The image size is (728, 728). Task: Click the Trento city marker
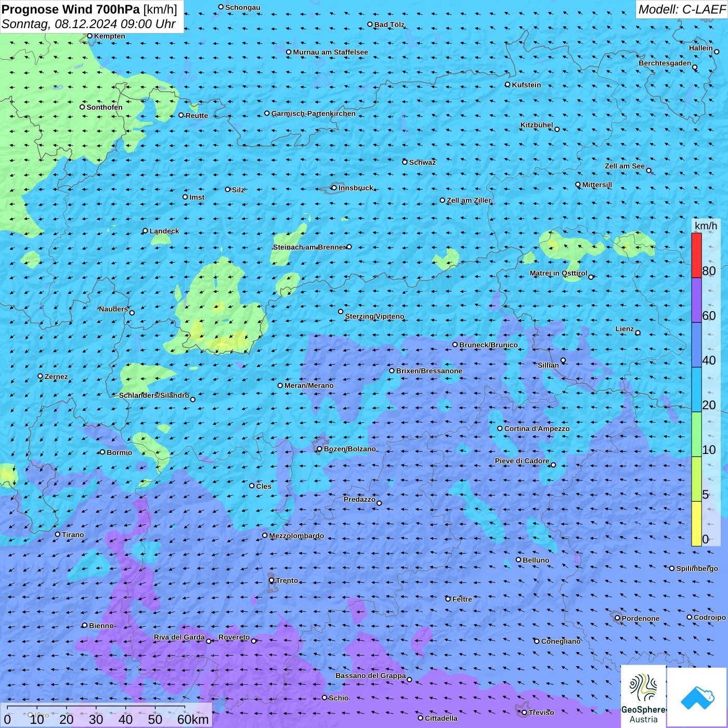[271, 580]
